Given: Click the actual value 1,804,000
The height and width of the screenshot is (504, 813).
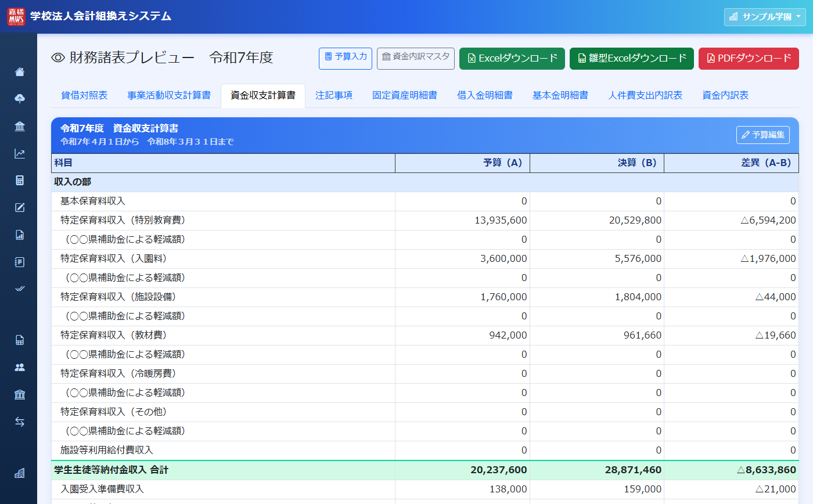Looking at the screenshot, I should coord(638,297).
